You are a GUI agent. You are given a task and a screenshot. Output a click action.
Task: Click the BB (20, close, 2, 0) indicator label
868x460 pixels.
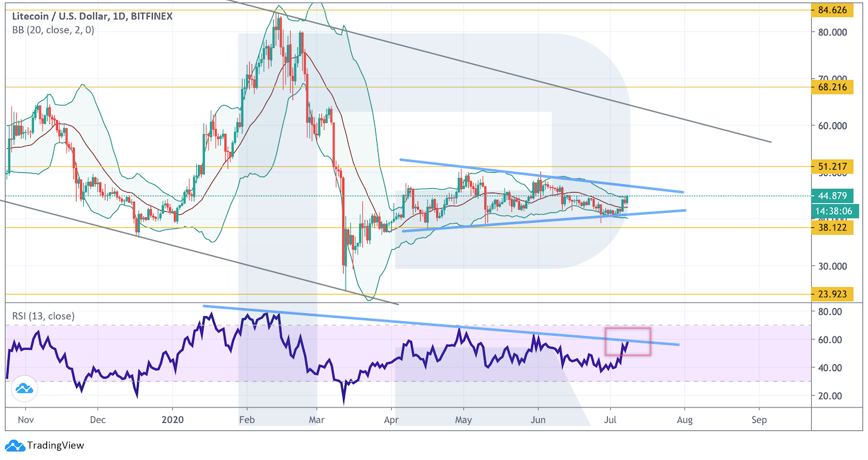point(52,30)
